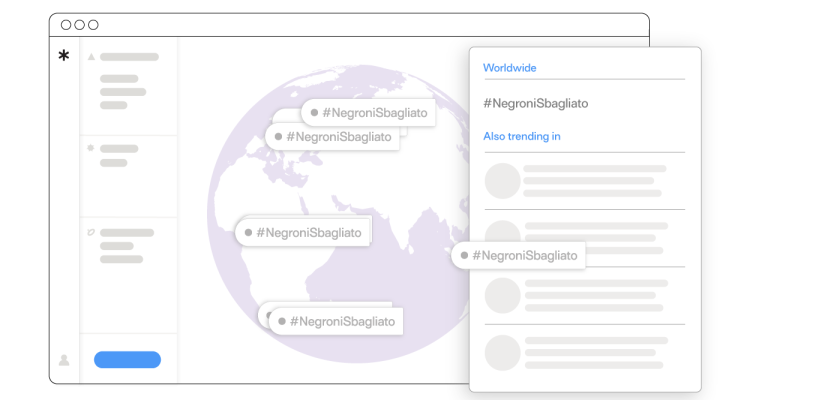This screenshot has height=400, width=840.
Task: Click the second #NegroniSbagliato tag over Europe
Action: (x=335, y=137)
